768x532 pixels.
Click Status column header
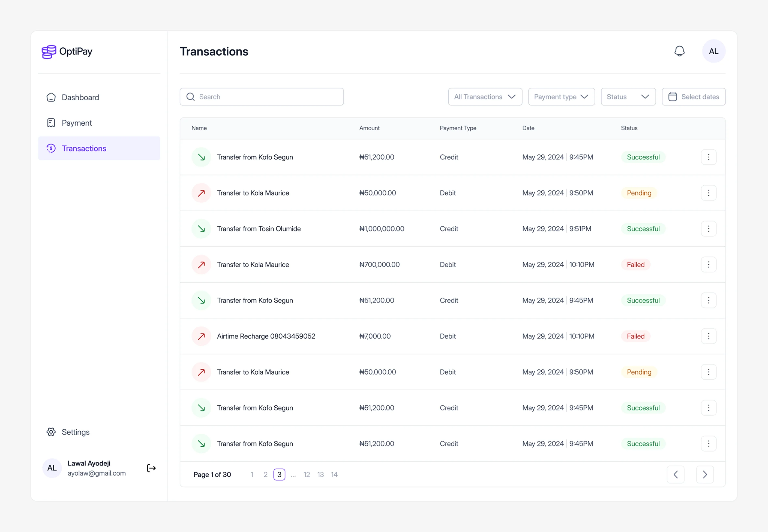[x=629, y=128]
